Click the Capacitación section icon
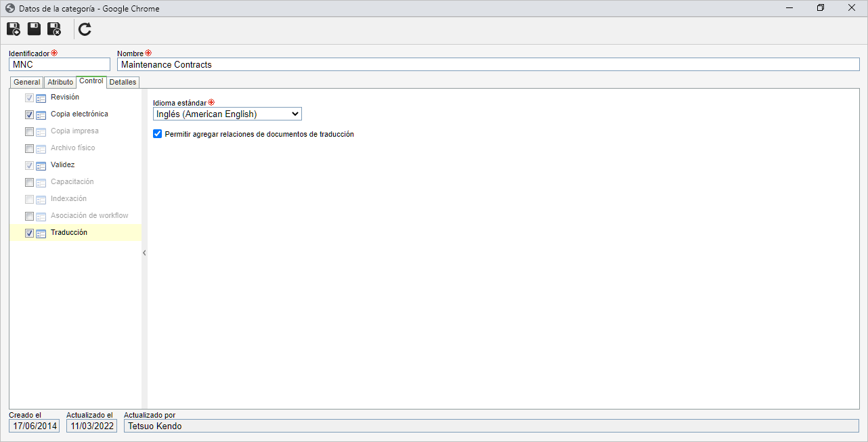 41,182
